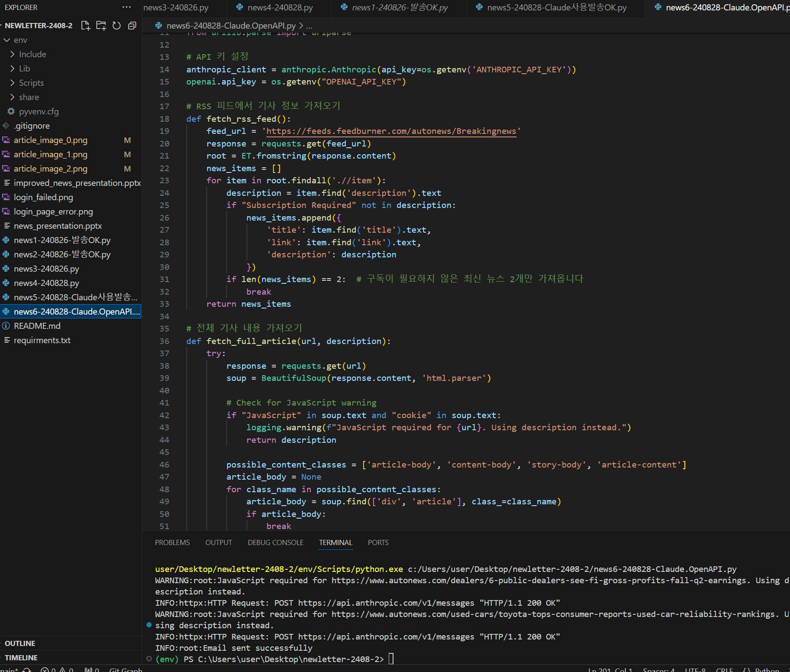Click line number 18 in editor gutter
790x672 pixels.
pos(164,119)
